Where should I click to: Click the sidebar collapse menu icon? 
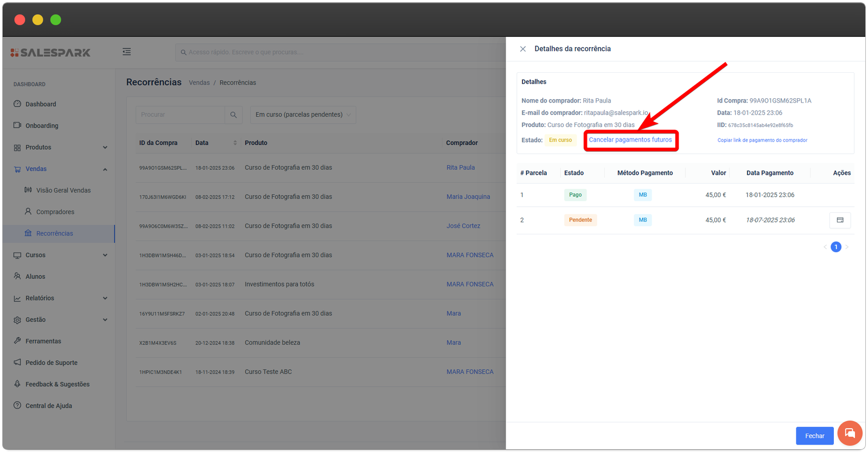point(126,52)
